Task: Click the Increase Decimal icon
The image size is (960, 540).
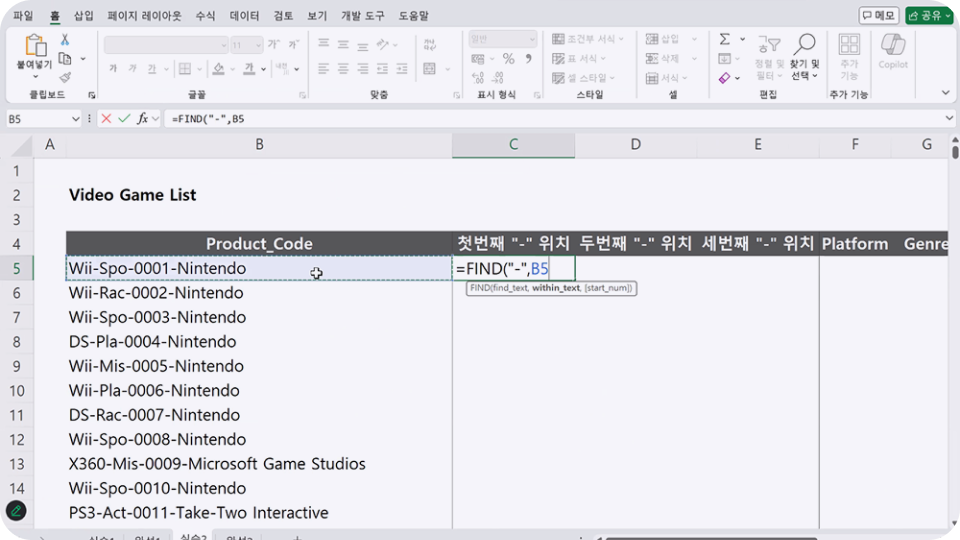Action: (x=478, y=78)
